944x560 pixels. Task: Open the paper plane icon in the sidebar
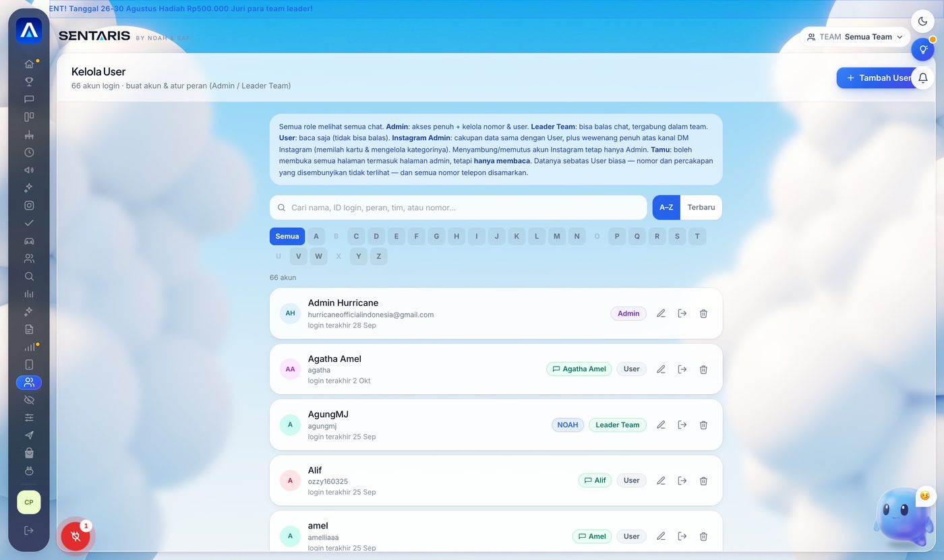click(29, 435)
